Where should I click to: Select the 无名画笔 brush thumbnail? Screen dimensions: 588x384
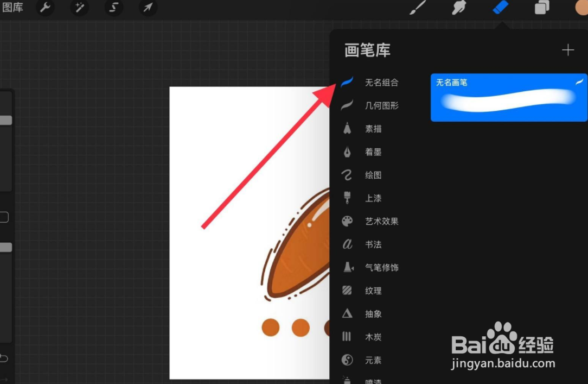[508, 98]
